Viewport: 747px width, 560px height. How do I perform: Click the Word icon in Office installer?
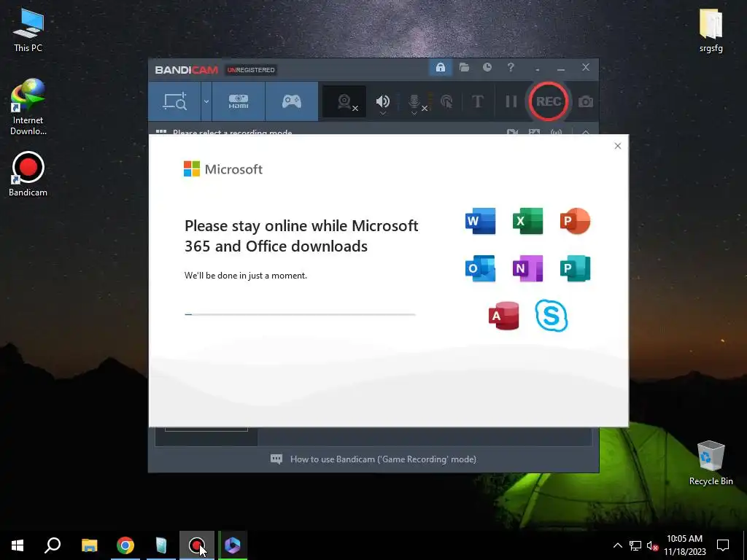[480, 221]
